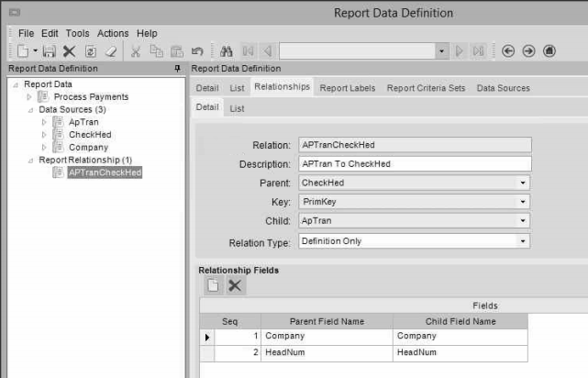588x378 pixels.
Task: Click the Relation input field
Action: point(416,145)
